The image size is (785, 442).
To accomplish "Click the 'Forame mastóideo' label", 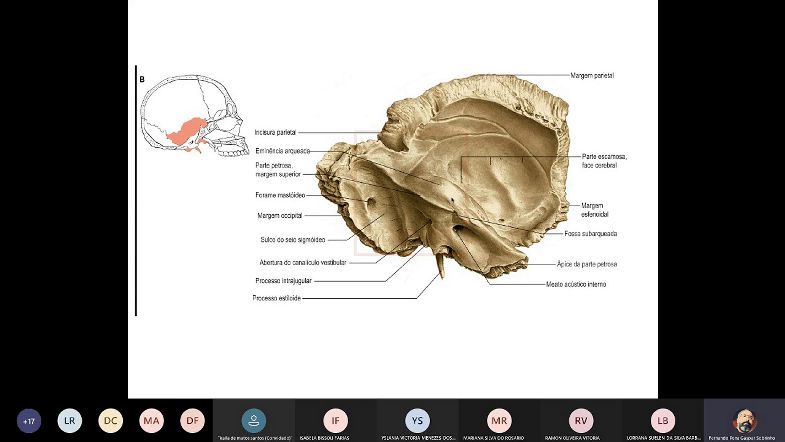I will pyautogui.click(x=280, y=195).
